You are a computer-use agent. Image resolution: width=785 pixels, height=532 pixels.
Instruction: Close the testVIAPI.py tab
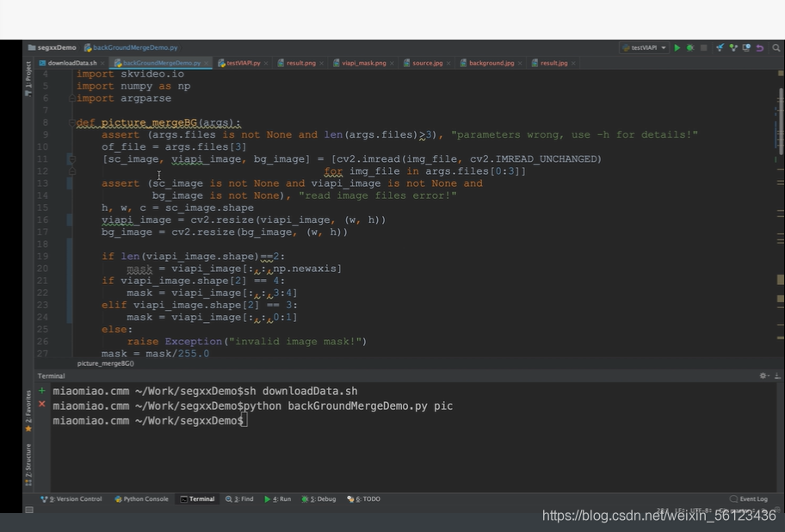click(x=266, y=64)
